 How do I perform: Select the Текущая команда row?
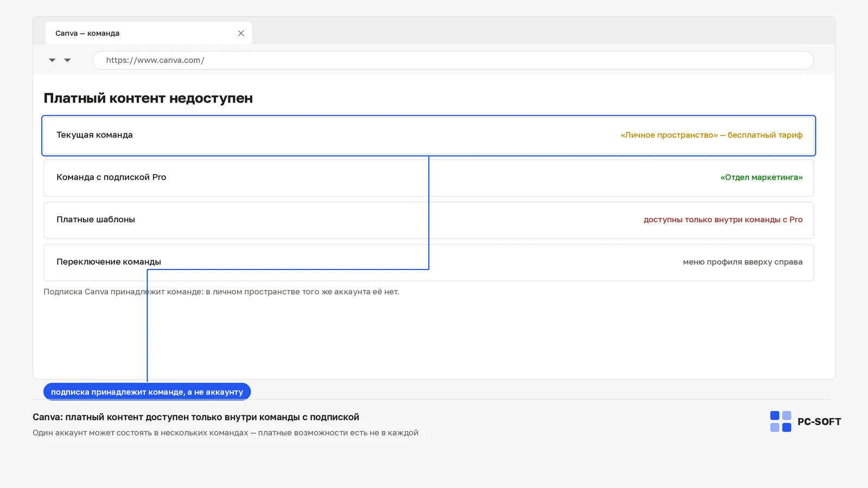(429, 136)
